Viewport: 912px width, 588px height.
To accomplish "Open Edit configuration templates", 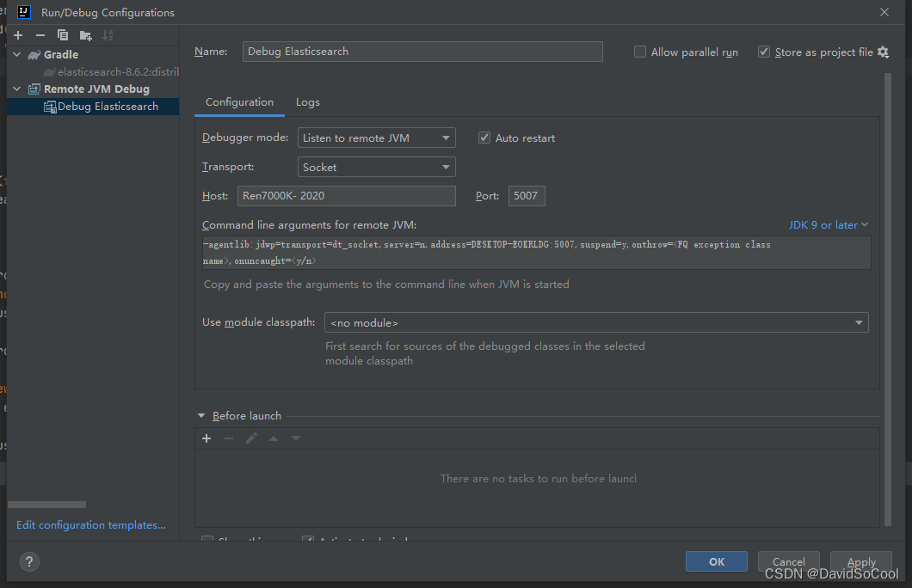I will 89,524.
